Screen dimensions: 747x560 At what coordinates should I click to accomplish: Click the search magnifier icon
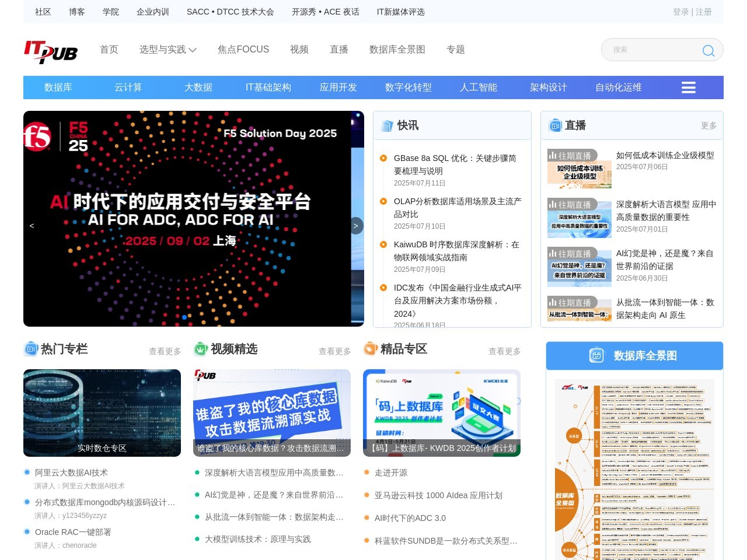click(708, 51)
